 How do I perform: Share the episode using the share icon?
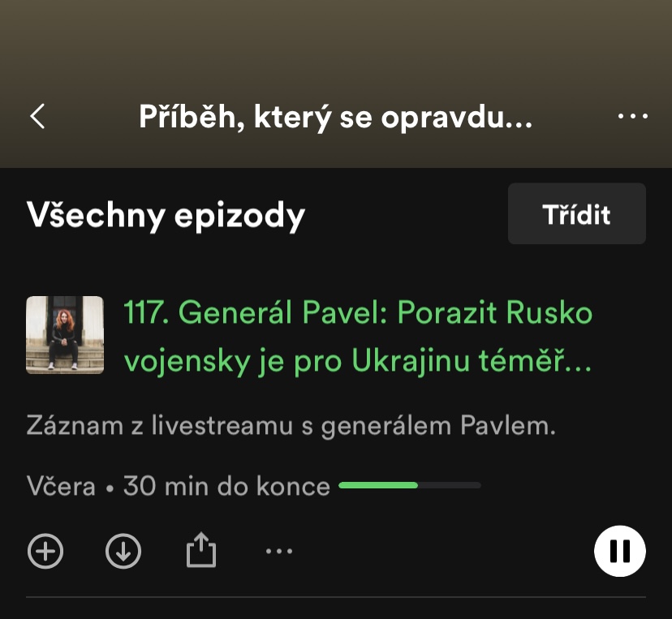point(201,550)
